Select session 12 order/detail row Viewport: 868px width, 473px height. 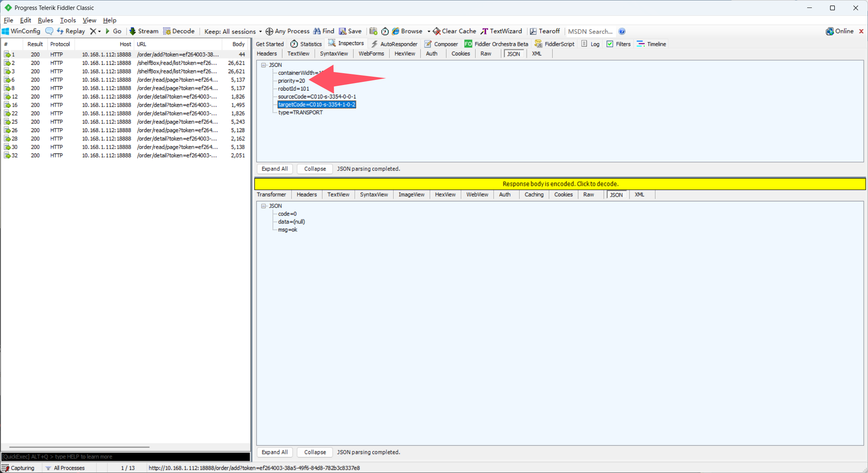[125, 96]
